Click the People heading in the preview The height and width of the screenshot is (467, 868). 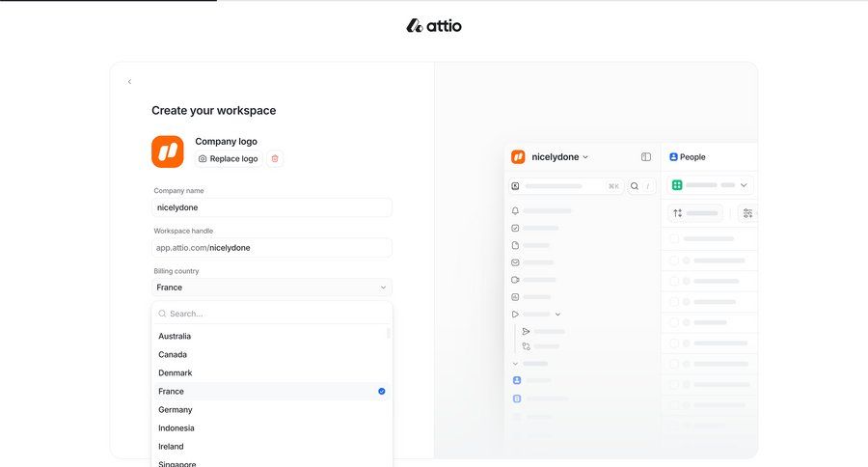687,156
